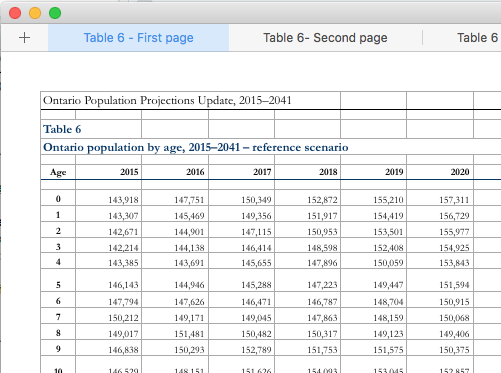Select cell 151,753 in the age 9 row
This screenshot has height=373, width=501.
(x=307, y=348)
